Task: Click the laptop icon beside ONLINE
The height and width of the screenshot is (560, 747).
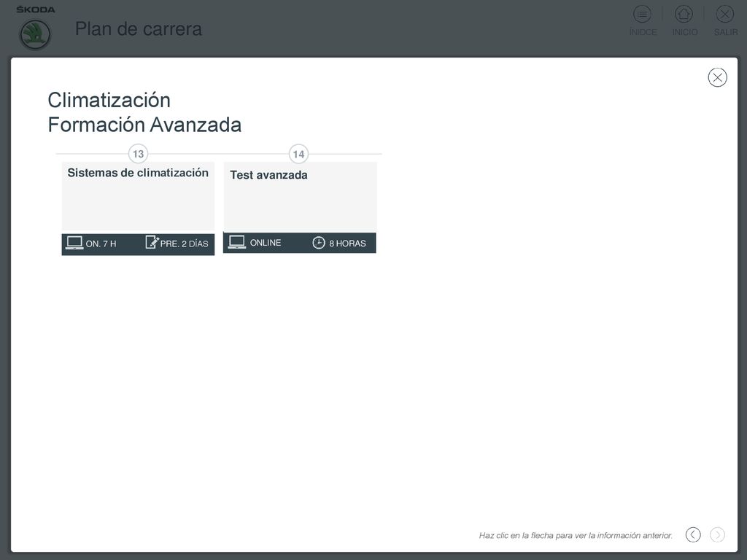Action: (237, 242)
